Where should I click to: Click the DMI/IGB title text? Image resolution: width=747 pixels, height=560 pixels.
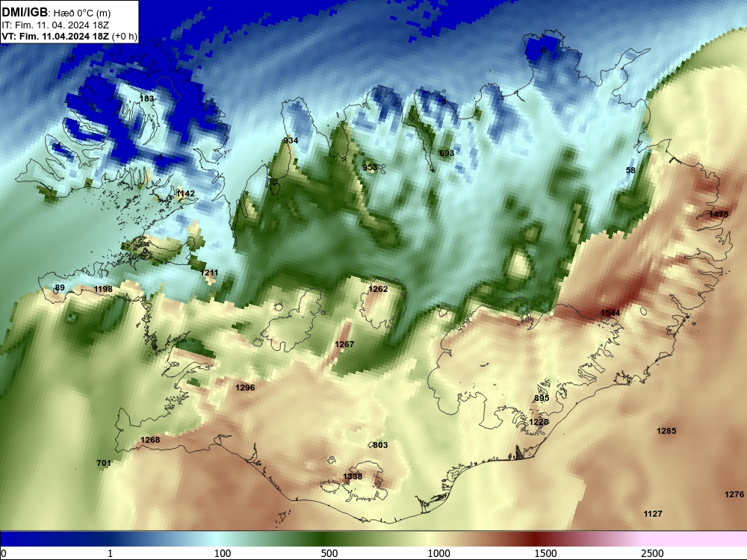pyautogui.click(x=25, y=13)
